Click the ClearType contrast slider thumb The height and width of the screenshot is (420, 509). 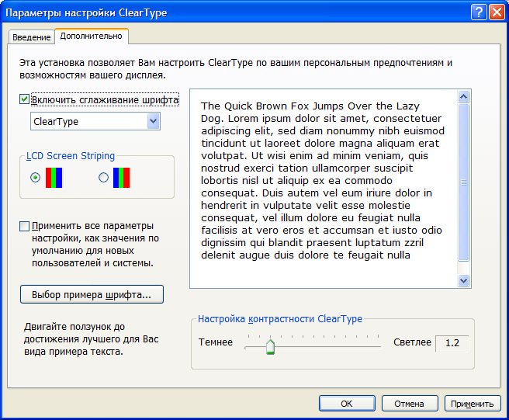[270, 346]
